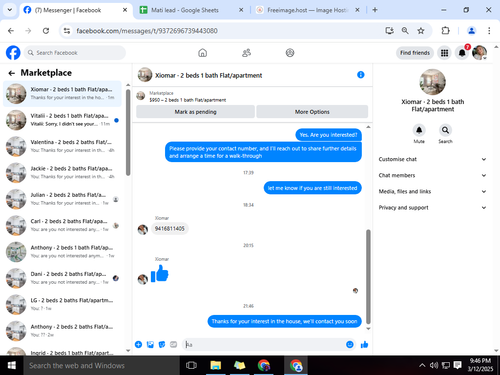The height and width of the screenshot is (375, 500).
Task: Click the conversation list scrollbar
Action: click(128, 132)
